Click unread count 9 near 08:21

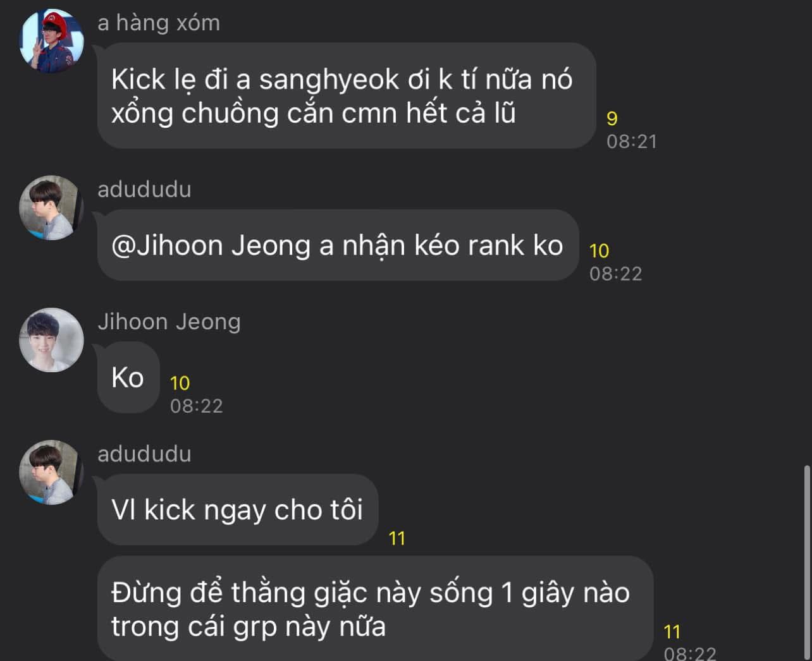click(x=612, y=118)
